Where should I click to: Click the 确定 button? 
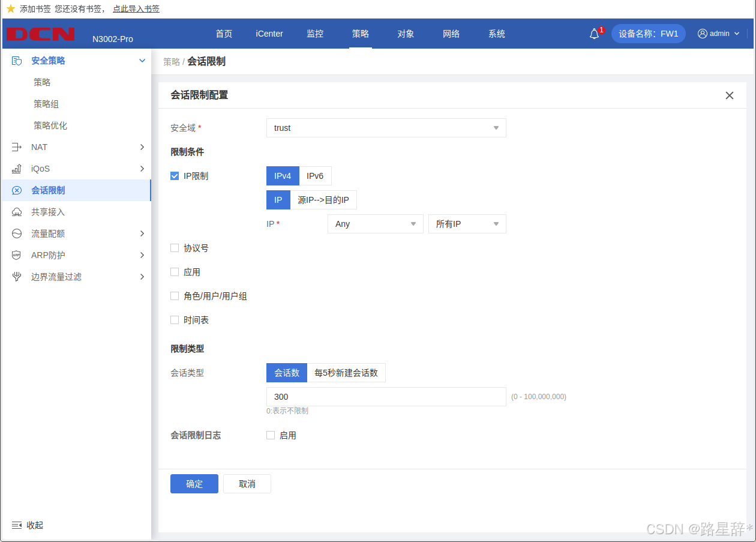(x=194, y=484)
